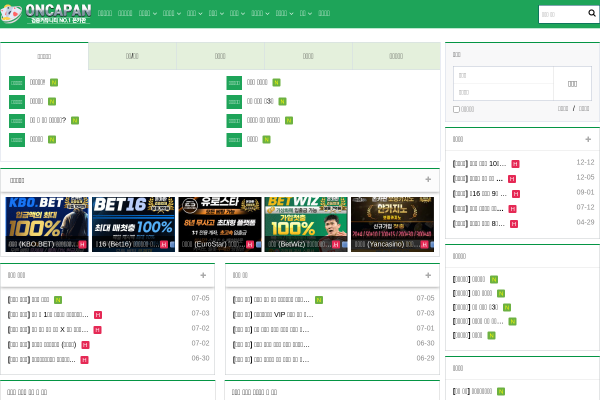Click the plus icon of the board with the VIP post

coord(428,275)
